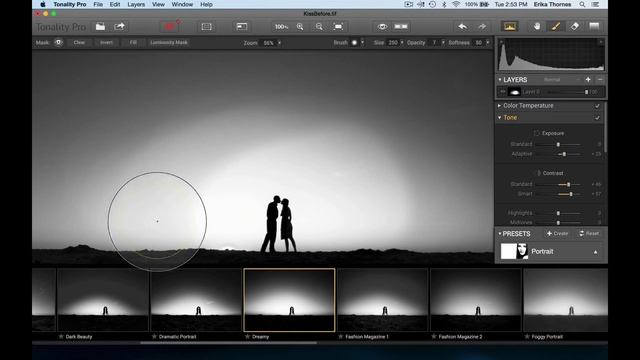Viewport: 640px width, 360px height.
Task: Click the Highlights slider handle
Action: pos(558,213)
